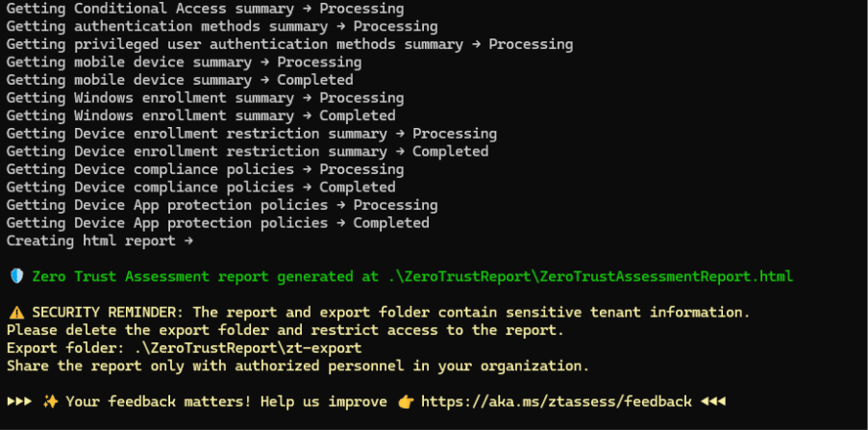Click the three right-pointing triangles
868x430 pixels.
tap(20, 401)
